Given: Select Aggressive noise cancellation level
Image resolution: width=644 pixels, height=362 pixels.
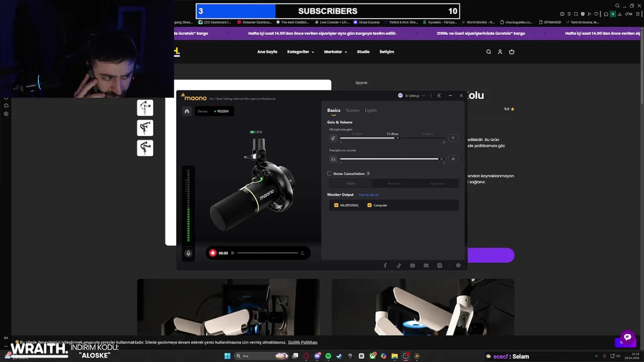Looking at the screenshot, I should click(437, 184).
